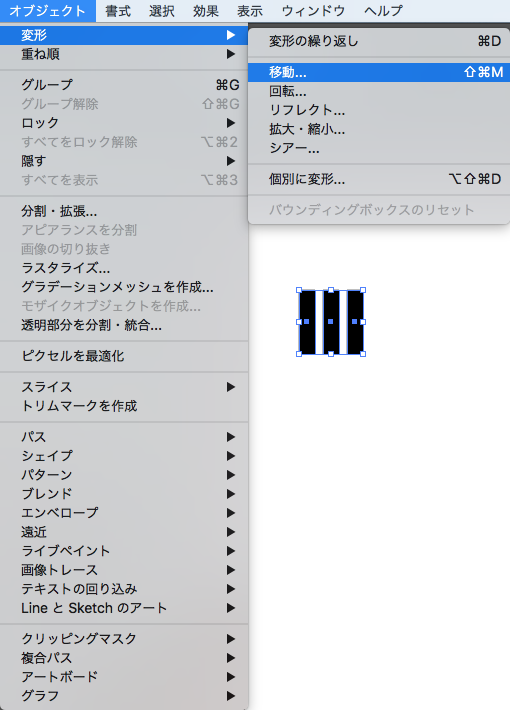
Task: Open the ウィンドウ menu bar item
Action: click(313, 11)
